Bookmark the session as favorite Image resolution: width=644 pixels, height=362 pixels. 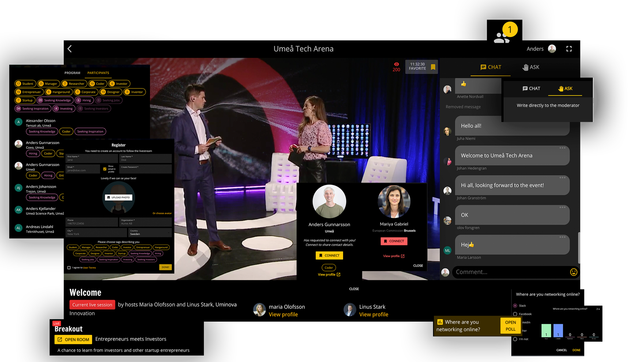pyautogui.click(x=433, y=67)
